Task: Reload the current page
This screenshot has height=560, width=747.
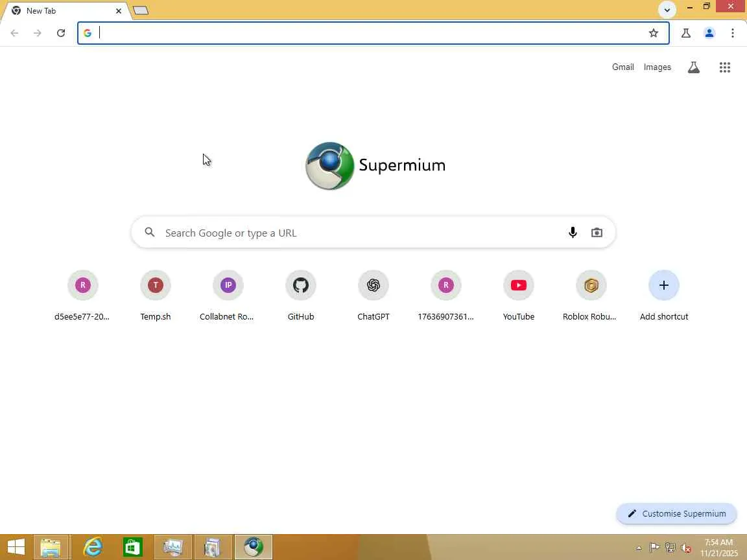Action: pos(60,33)
